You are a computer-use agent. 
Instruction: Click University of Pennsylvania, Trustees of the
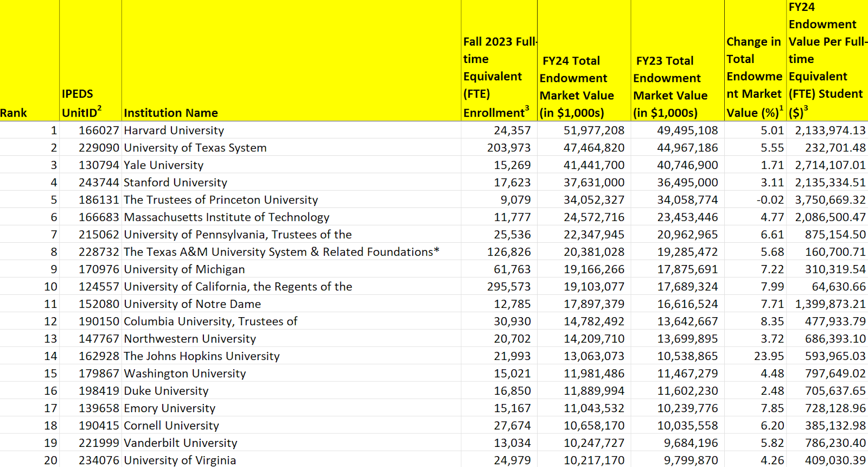tap(291, 234)
